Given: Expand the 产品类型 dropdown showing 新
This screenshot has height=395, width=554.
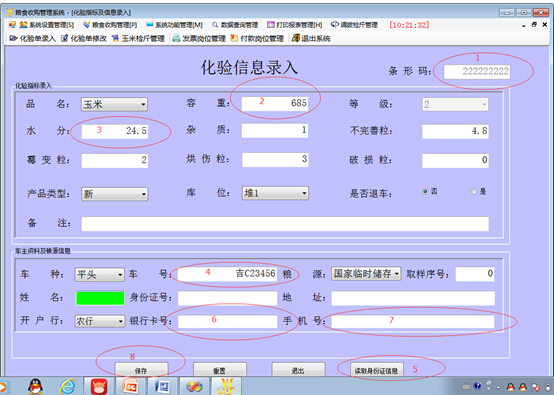Looking at the screenshot, I should [x=114, y=194].
